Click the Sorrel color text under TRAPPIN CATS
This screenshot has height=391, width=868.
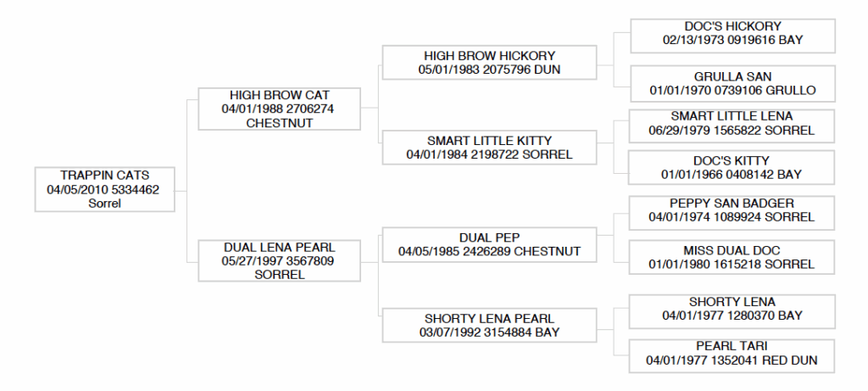click(x=105, y=204)
